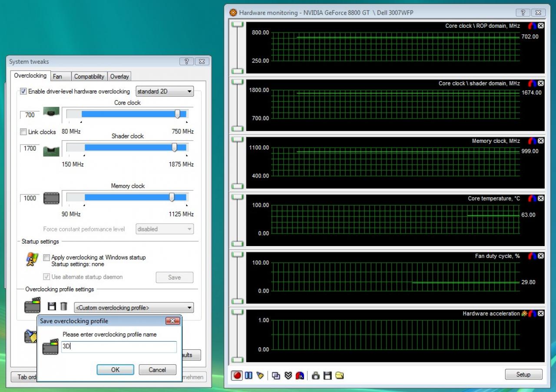The image size is (556, 392).
Task: Open Setup in Hardware monitoring window
Action: pos(523,375)
